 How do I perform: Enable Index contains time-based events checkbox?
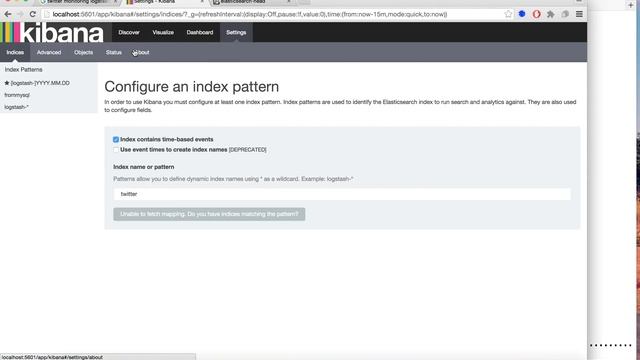116,140
